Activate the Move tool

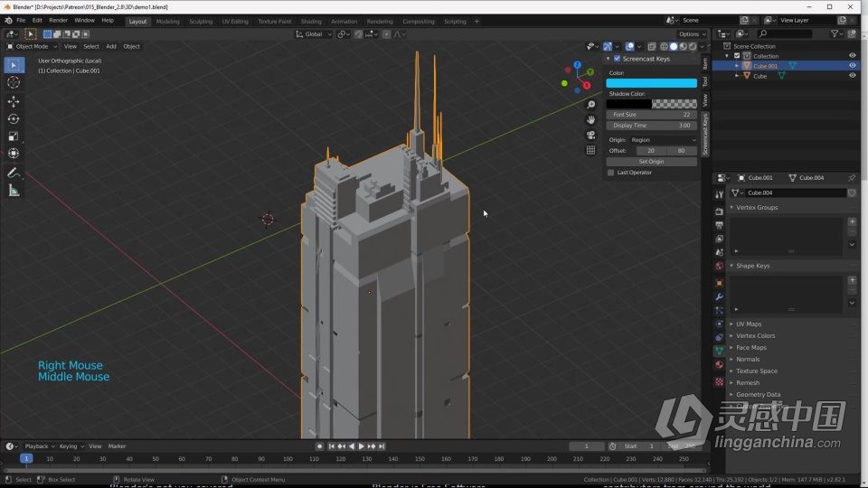(14, 101)
